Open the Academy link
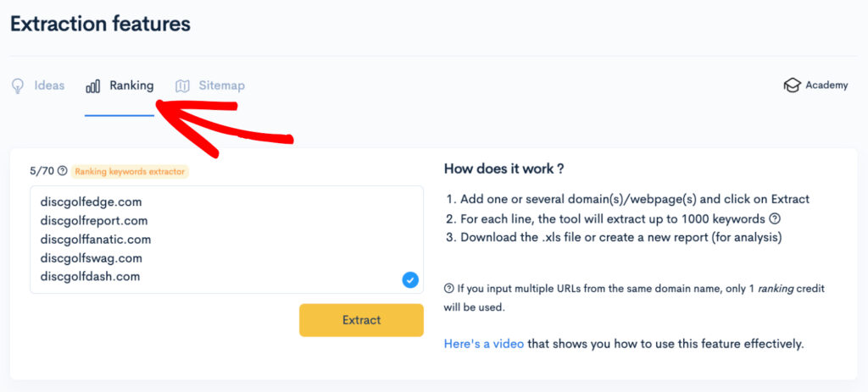 (x=826, y=86)
